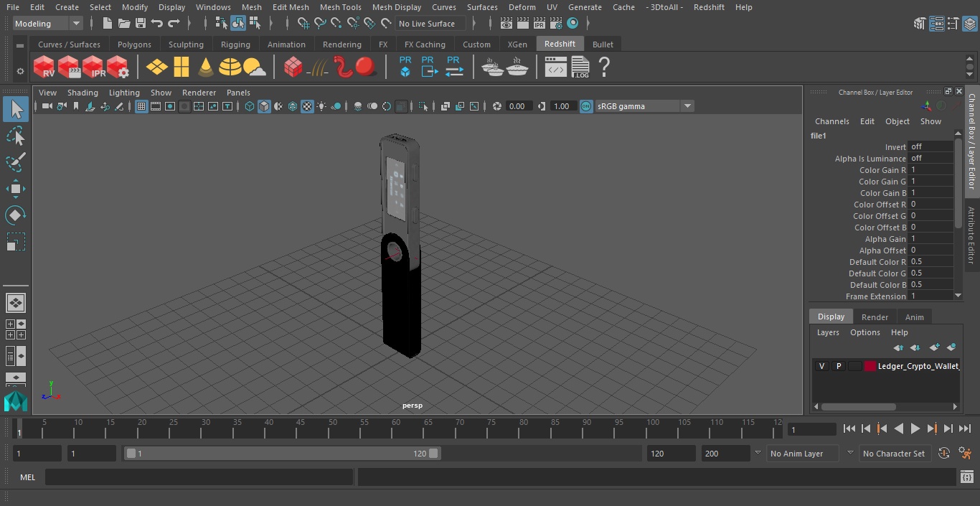The image size is (980, 506).
Task: Open the Modeling menu set dropdown
Action: [x=48, y=24]
